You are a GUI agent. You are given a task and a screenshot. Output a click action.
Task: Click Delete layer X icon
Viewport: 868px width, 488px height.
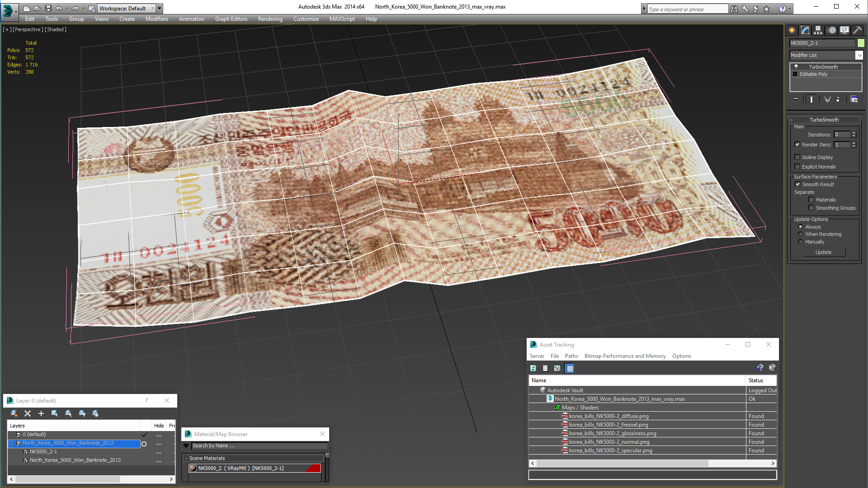tap(28, 413)
